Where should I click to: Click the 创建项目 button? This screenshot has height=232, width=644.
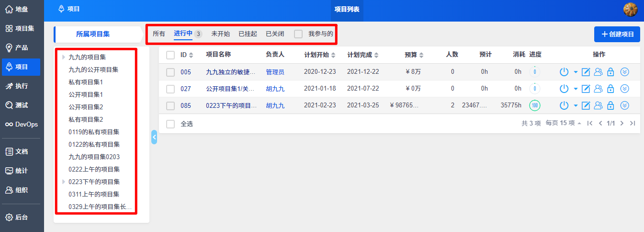pyautogui.click(x=617, y=34)
